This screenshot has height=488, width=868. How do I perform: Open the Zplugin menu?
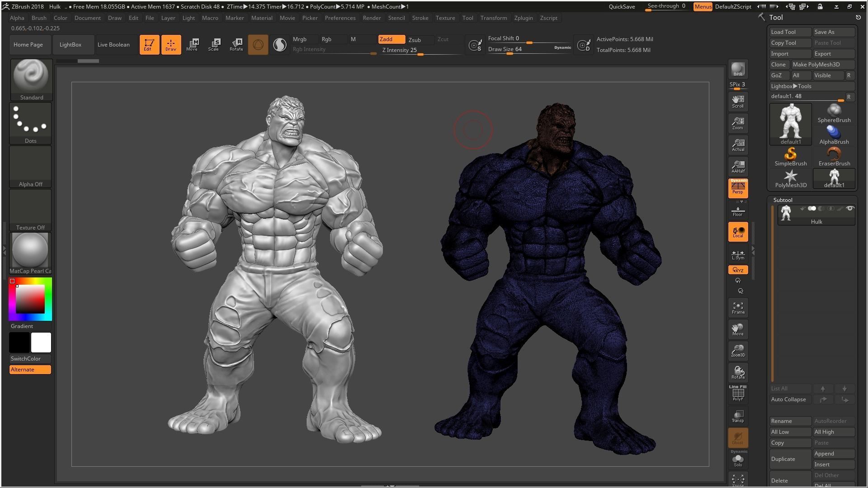pos(524,18)
